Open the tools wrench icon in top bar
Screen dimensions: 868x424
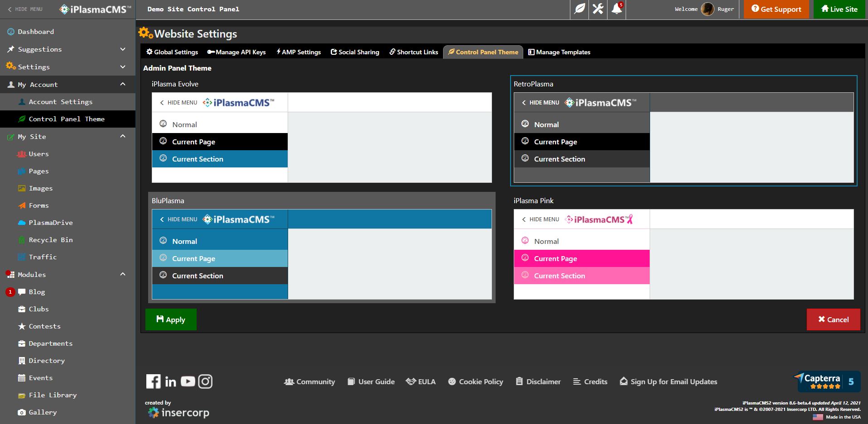tap(598, 9)
